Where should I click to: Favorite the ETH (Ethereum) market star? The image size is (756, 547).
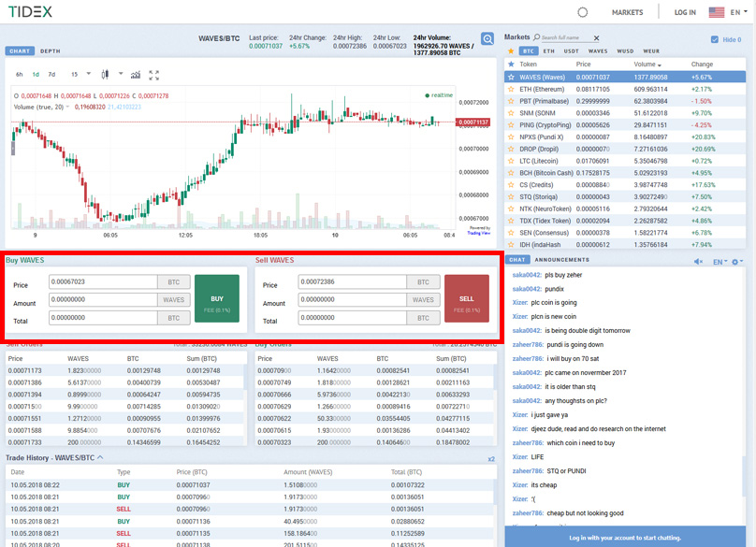point(511,89)
